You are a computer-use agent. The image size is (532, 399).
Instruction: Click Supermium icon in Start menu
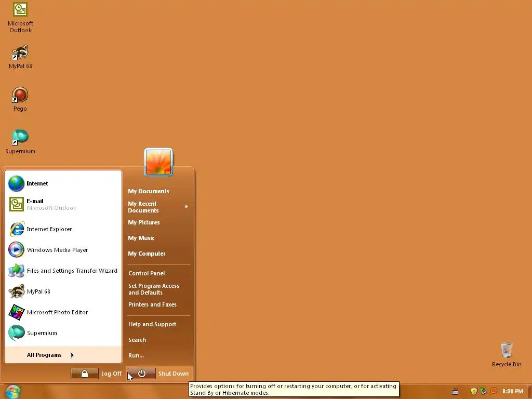[x=16, y=333]
